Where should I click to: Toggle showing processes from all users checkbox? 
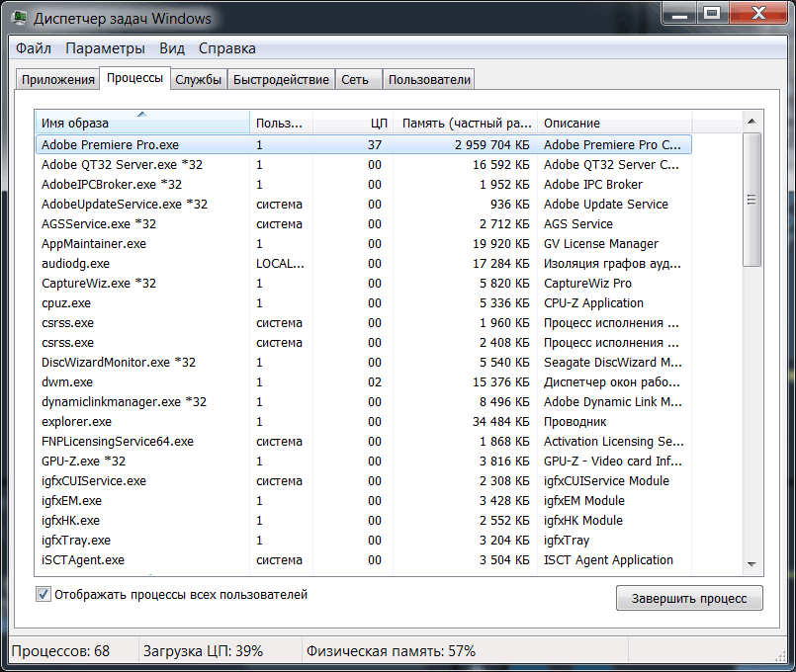(44, 595)
